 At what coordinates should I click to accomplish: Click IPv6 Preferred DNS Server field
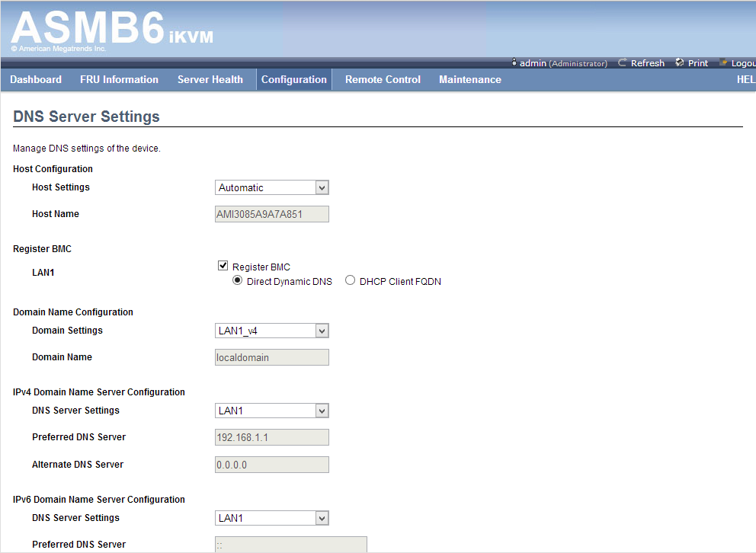click(x=290, y=545)
